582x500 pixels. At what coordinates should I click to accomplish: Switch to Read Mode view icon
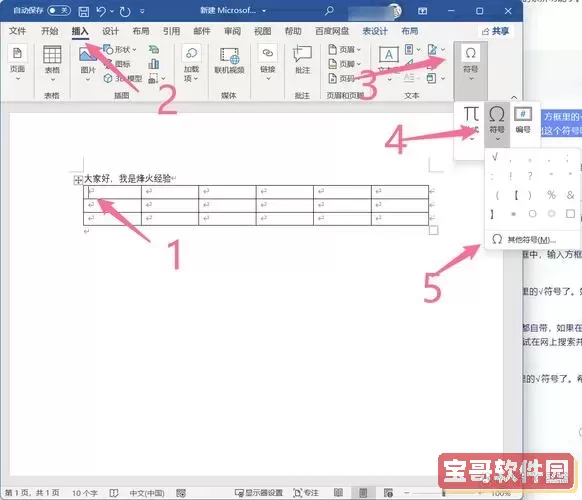pos(338,493)
